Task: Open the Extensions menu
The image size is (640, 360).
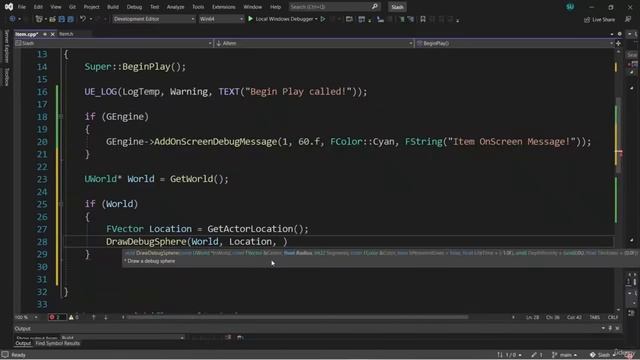Action: pos(224,7)
